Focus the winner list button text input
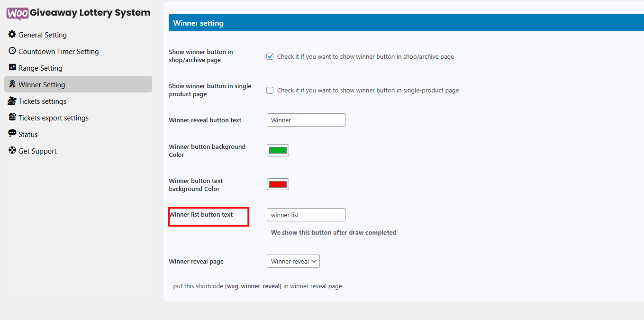This screenshot has width=644, height=320. coord(306,215)
